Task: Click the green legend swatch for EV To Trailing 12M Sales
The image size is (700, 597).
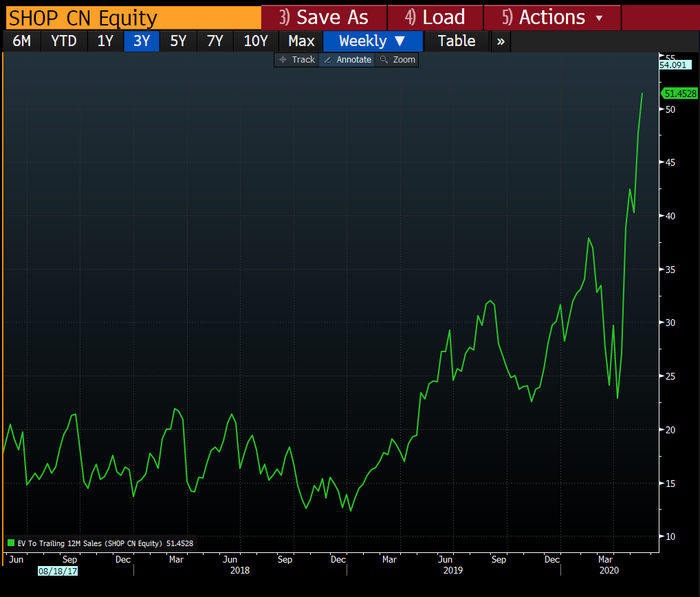Action: pos(11,543)
